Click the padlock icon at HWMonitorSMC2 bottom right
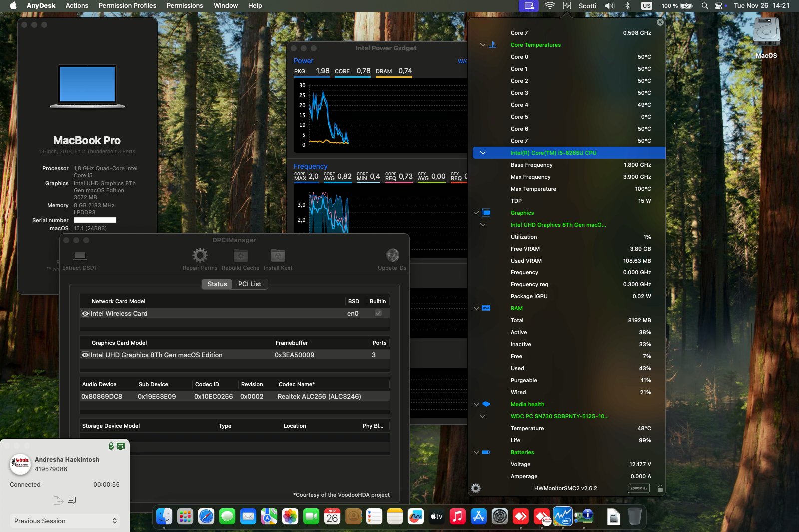 660,489
